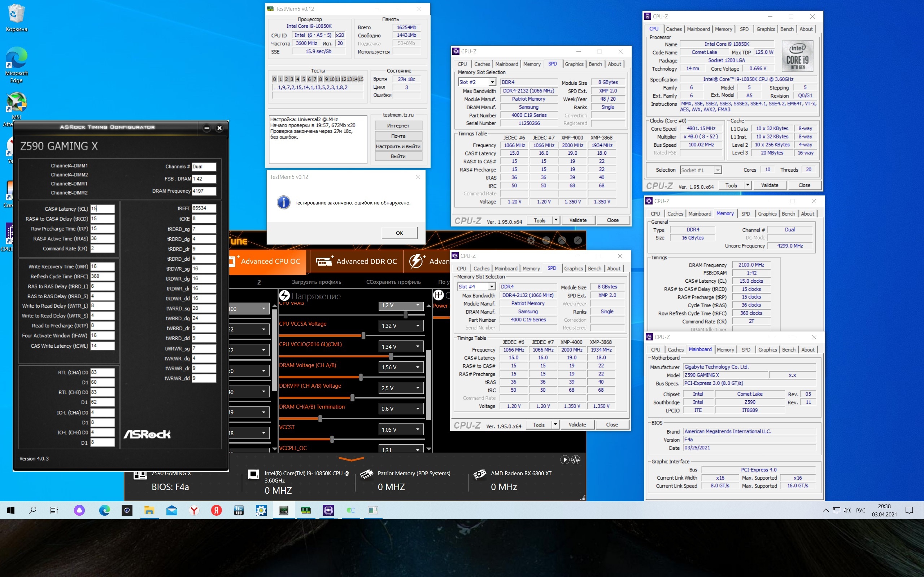Open Advanced CPU OC tab

click(x=270, y=261)
